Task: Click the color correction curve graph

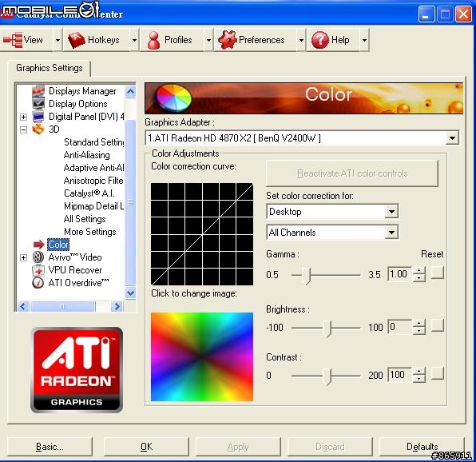Action: point(202,234)
